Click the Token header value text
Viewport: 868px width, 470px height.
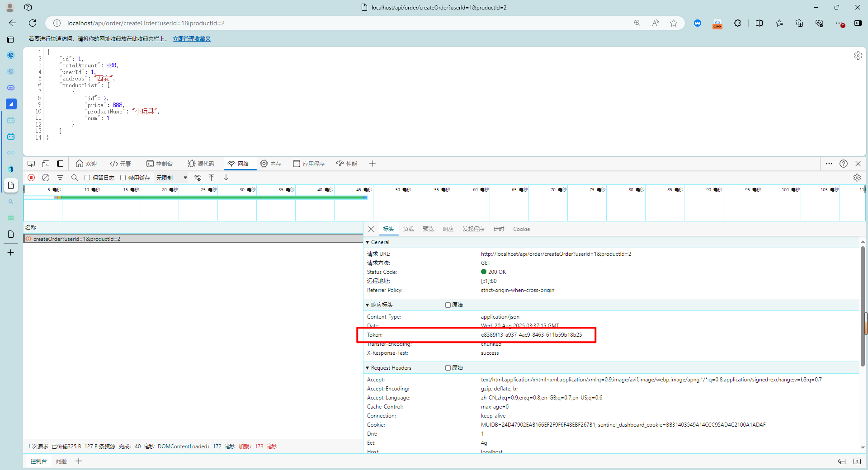[x=532, y=335]
